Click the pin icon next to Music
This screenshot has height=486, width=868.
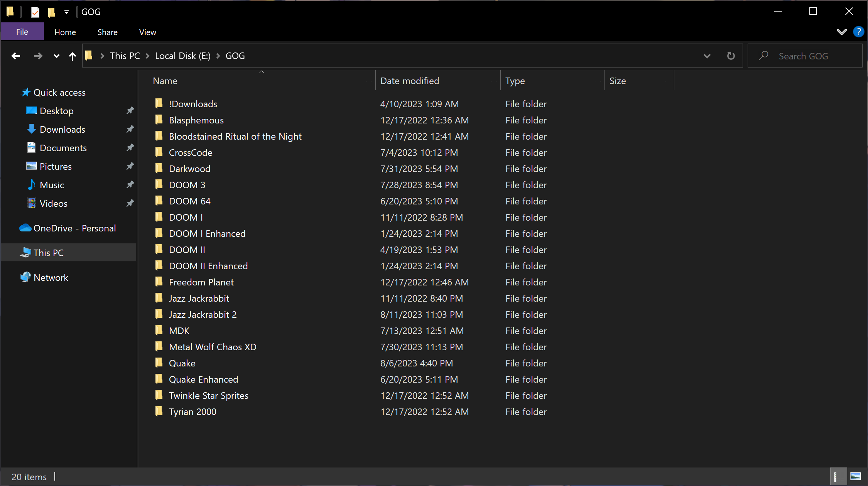coord(130,185)
